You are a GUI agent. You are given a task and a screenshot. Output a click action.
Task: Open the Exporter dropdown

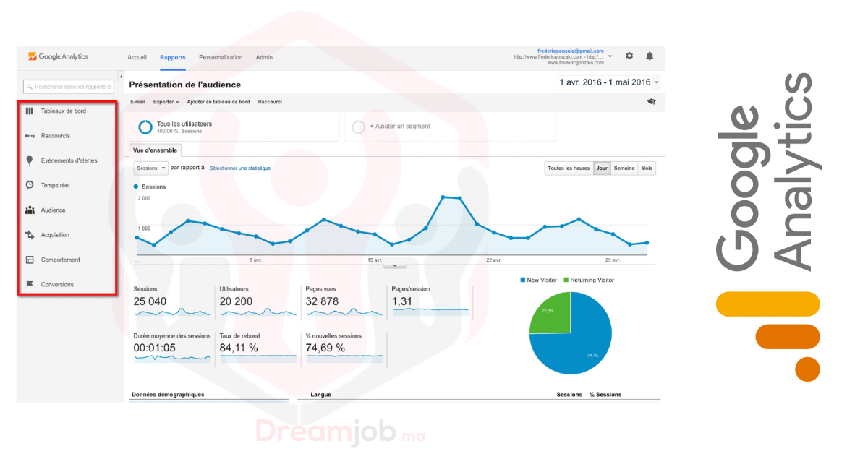[x=166, y=102]
